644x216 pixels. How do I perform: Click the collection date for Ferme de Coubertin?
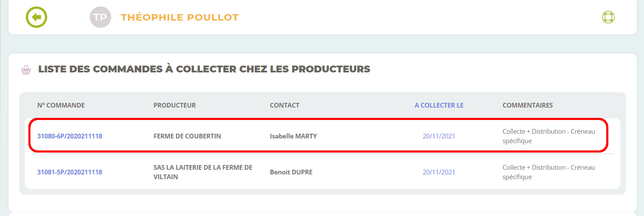tap(439, 136)
